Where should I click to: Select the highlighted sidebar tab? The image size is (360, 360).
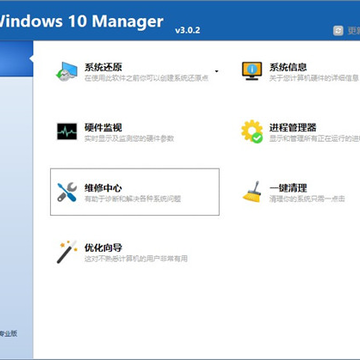coord(16,59)
